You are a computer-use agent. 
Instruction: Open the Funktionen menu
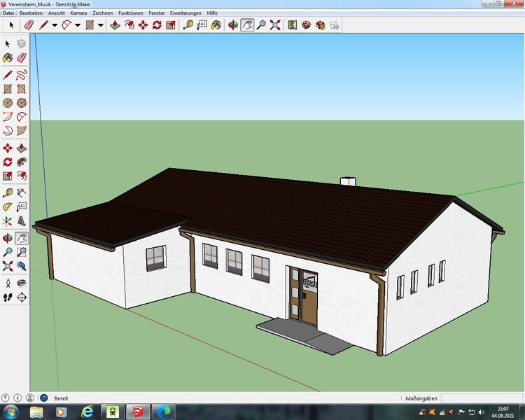click(x=131, y=13)
